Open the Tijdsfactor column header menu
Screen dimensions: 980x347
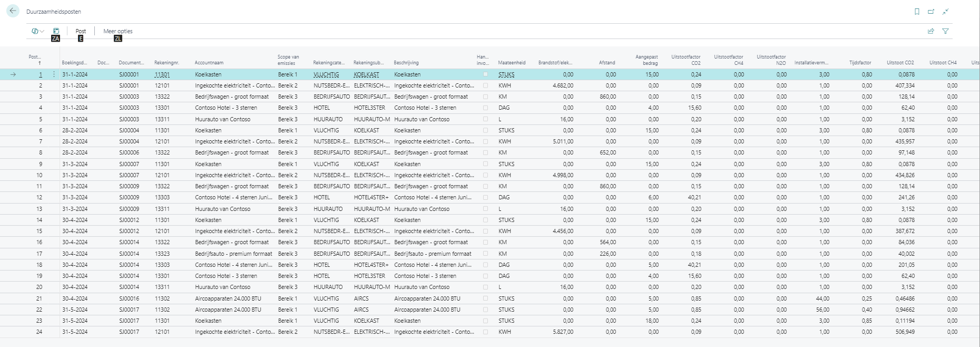pos(860,63)
